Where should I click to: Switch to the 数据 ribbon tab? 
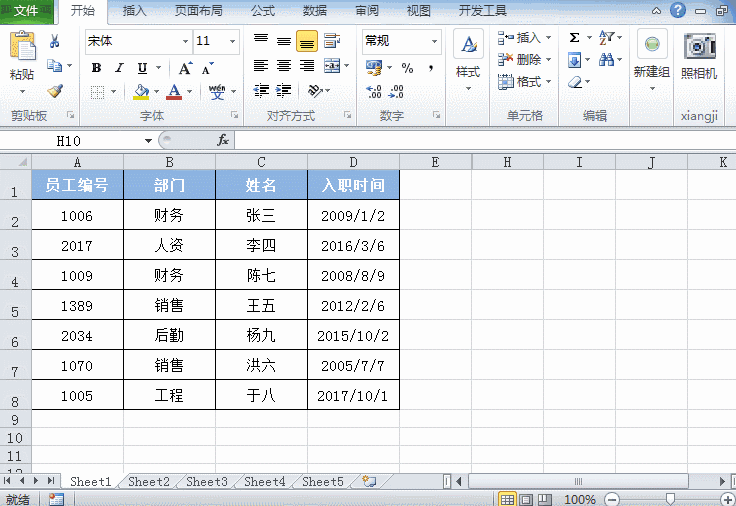(x=314, y=10)
